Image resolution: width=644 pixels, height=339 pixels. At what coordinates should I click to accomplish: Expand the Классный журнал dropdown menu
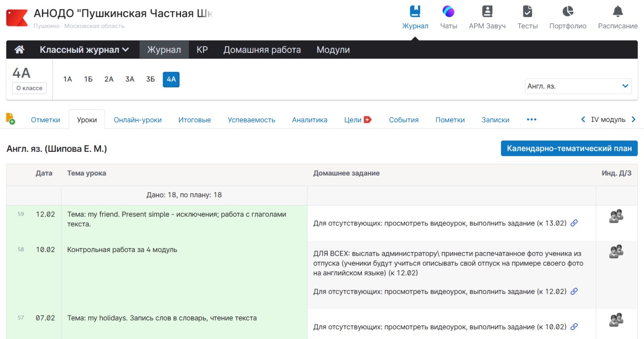84,50
